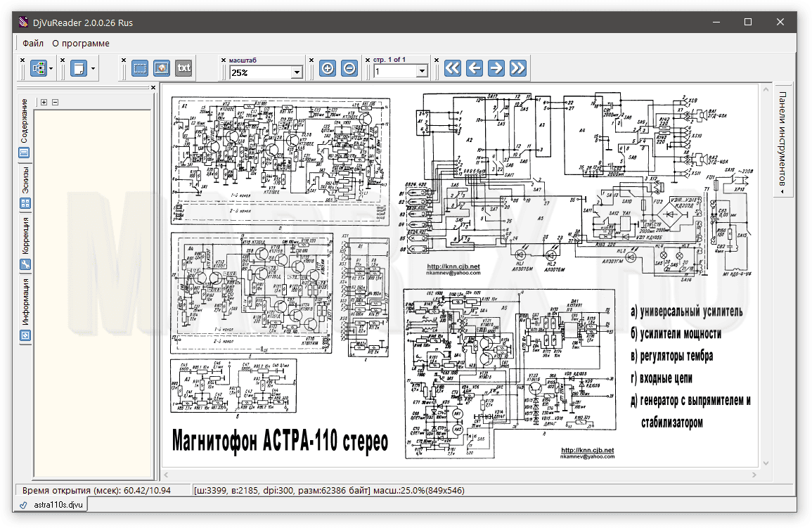Go to the previous page with the left arrow
This screenshot has height=528, width=812.
[475, 68]
